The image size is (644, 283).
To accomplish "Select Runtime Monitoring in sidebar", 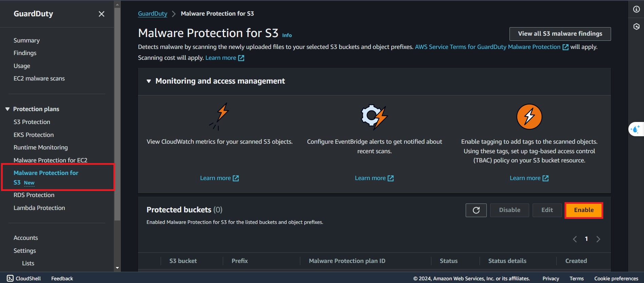I will [x=40, y=147].
